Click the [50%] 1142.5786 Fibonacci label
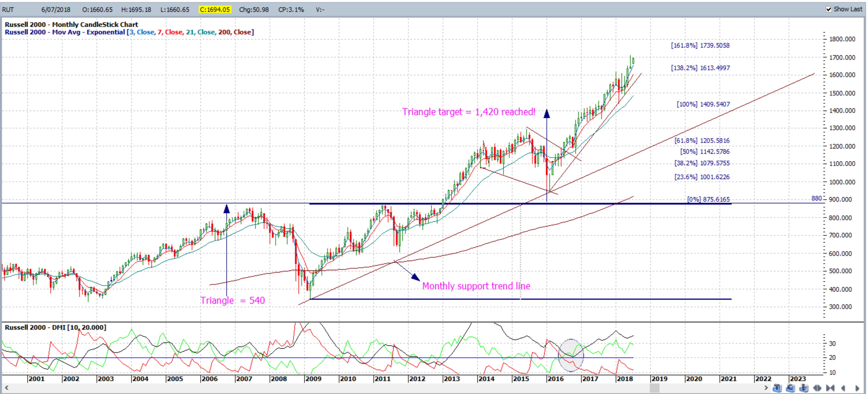The image size is (868, 394). [705, 152]
